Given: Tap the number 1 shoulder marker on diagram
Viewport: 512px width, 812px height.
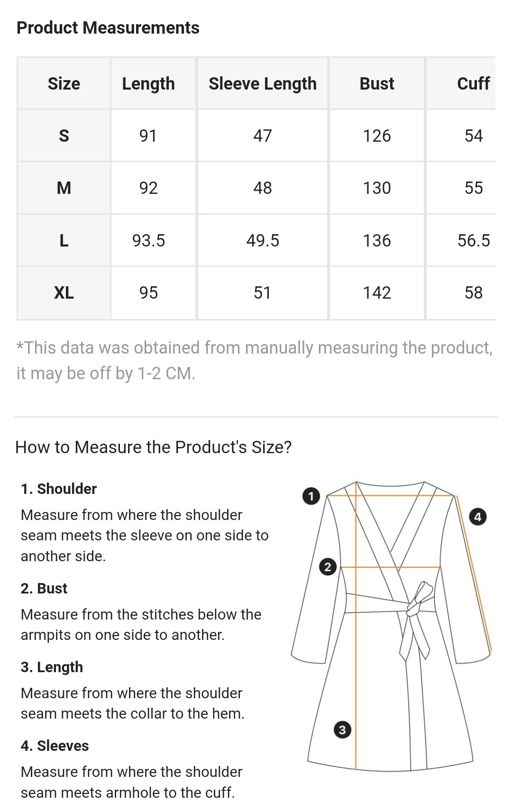Looking at the screenshot, I should point(311,496).
